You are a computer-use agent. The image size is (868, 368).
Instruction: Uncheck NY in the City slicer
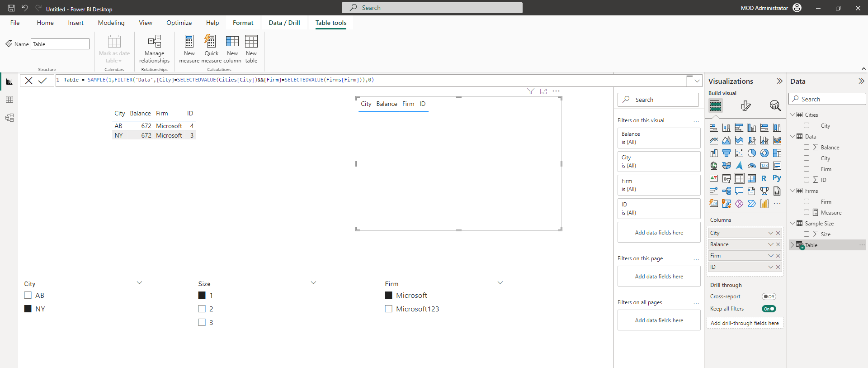(28, 309)
